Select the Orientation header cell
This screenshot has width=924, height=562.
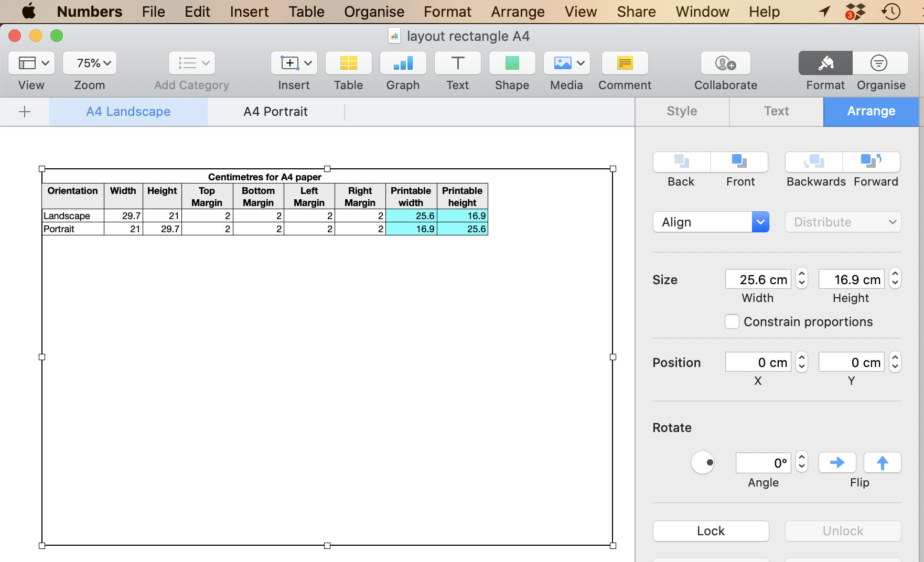(x=73, y=197)
